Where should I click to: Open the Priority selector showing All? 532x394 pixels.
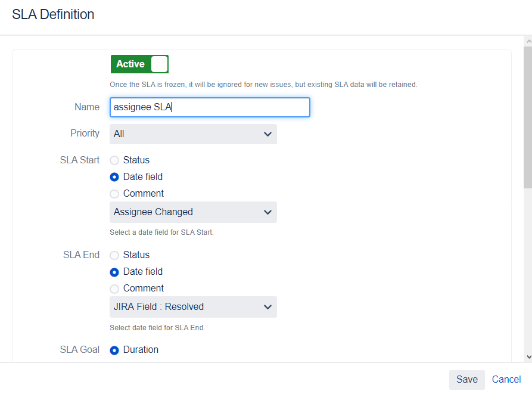pyautogui.click(x=193, y=134)
